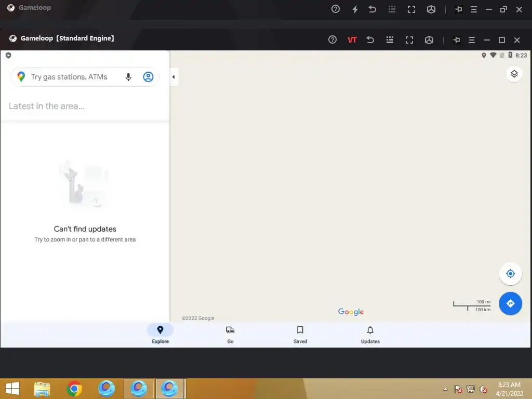Open help in Standard Engine window

click(332, 39)
